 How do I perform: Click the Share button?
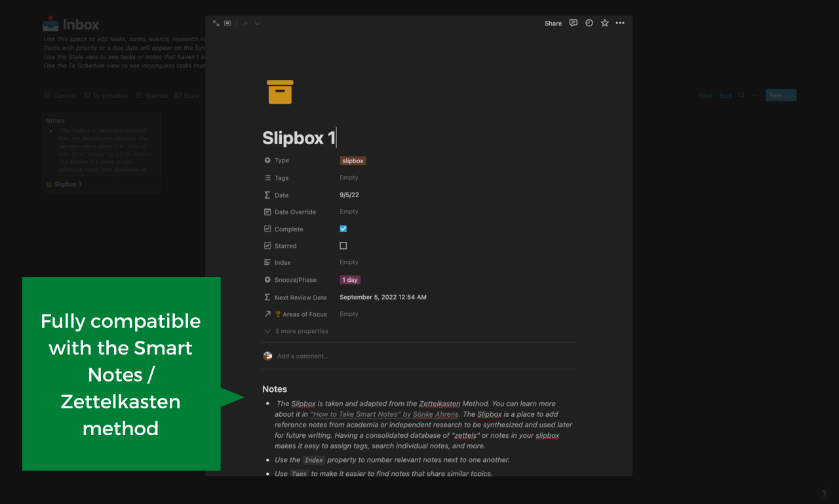(x=553, y=23)
